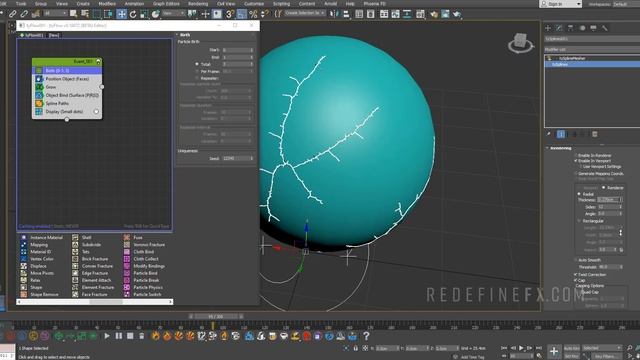Image resolution: width=640 pixels, height=360 pixels.
Task: Open the Animation menu
Action: point(134,4)
